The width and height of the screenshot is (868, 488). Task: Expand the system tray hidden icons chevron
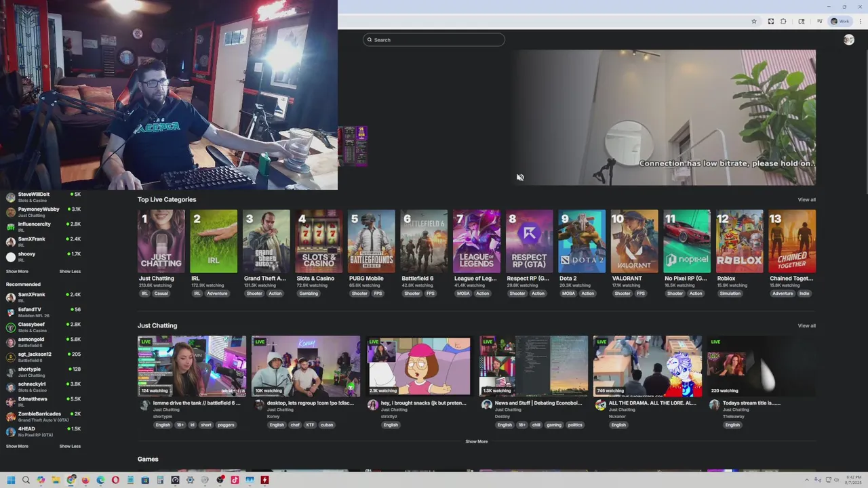(807, 481)
